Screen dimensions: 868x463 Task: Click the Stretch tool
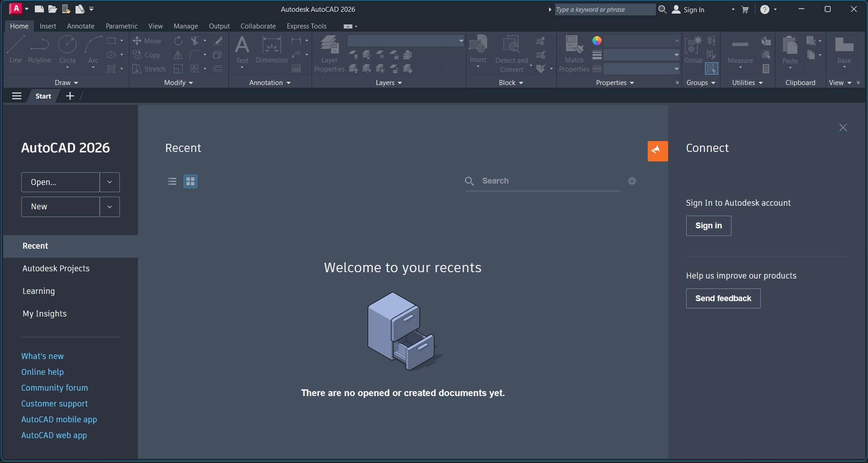point(149,69)
